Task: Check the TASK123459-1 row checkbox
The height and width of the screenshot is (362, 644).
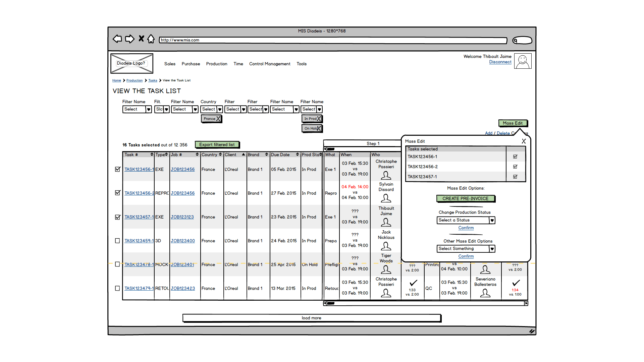Action: 117,241
